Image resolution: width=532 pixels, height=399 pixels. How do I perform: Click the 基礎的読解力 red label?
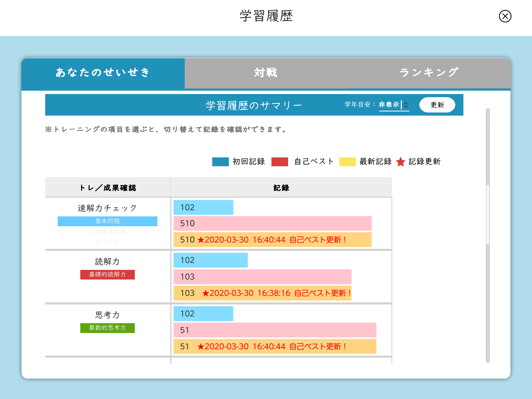pyautogui.click(x=108, y=275)
